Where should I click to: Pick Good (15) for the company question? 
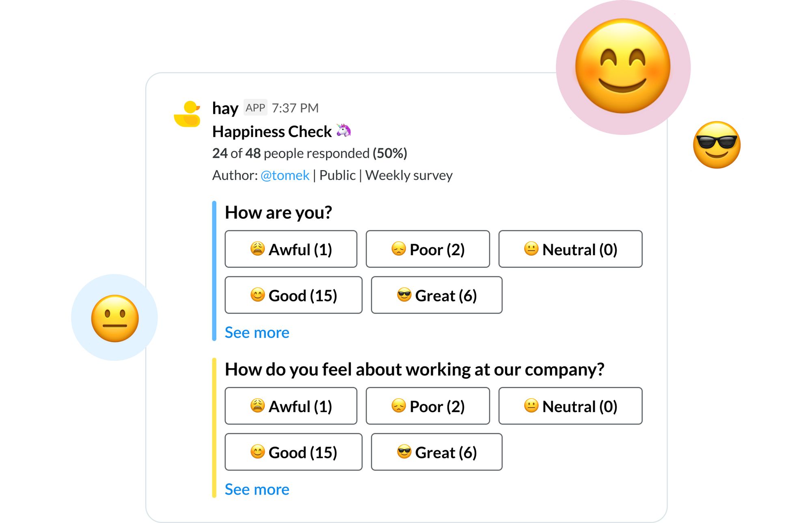[x=294, y=452]
